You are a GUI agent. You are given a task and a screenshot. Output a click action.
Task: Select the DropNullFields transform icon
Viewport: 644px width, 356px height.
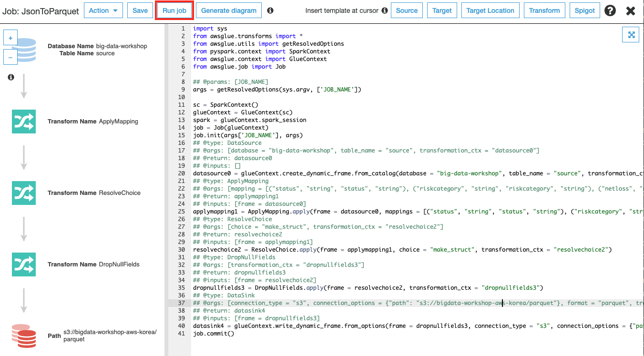tap(24, 264)
